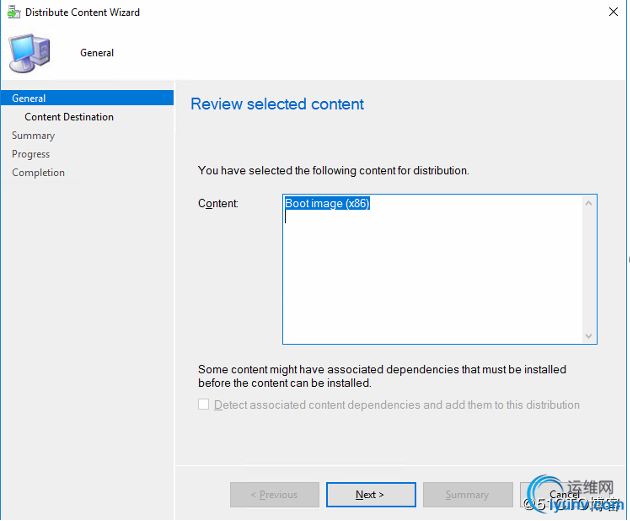The height and width of the screenshot is (521, 630).
Task: Jump to the Completion step in the sidebar
Action: point(38,172)
